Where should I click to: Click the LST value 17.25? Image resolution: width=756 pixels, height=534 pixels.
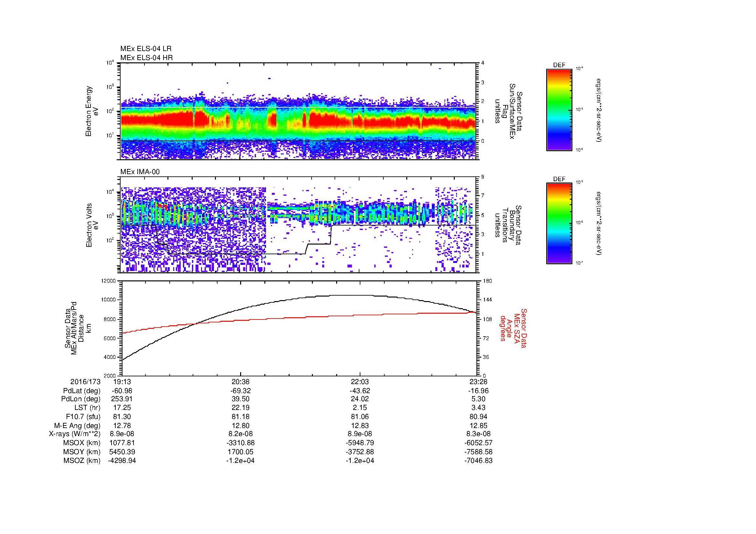[122, 408]
